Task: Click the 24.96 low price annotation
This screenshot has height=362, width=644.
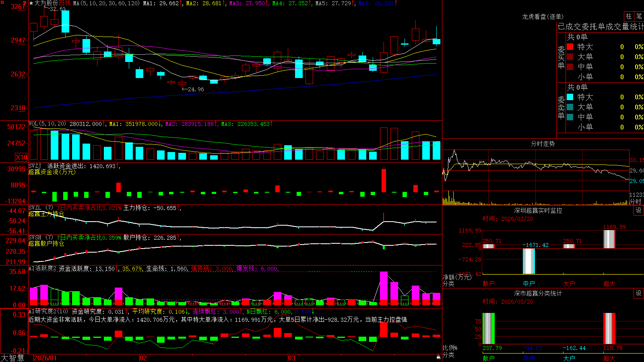Action: [196, 89]
